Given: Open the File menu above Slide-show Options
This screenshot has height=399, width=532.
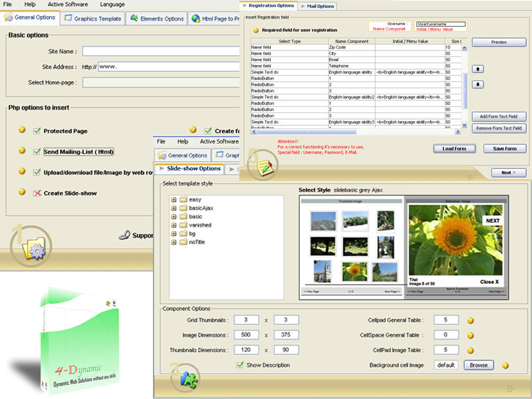Looking at the screenshot, I should point(161,142).
